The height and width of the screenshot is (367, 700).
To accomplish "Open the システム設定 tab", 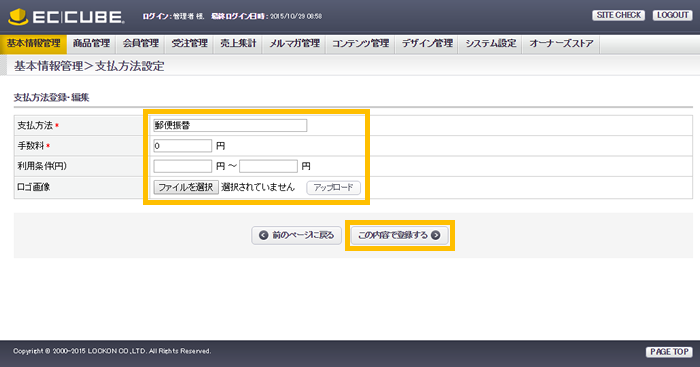I will pyautogui.click(x=491, y=44).
